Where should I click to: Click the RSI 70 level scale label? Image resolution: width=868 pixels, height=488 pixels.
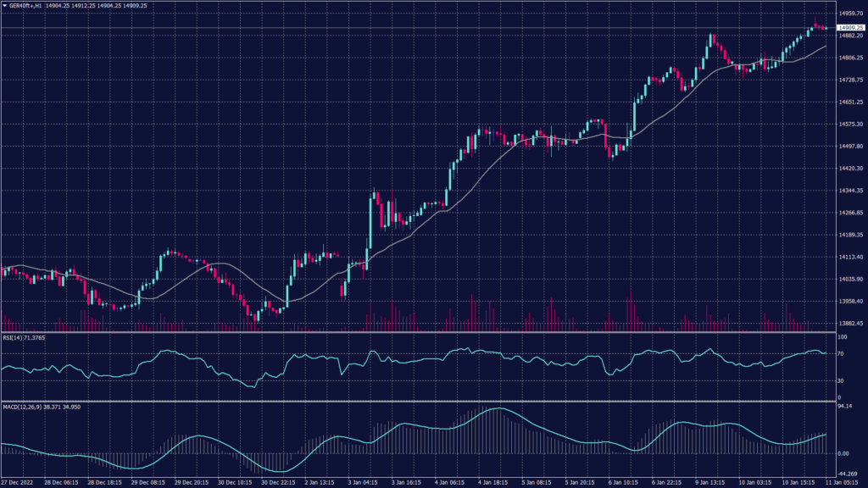(x=841, y=352)
